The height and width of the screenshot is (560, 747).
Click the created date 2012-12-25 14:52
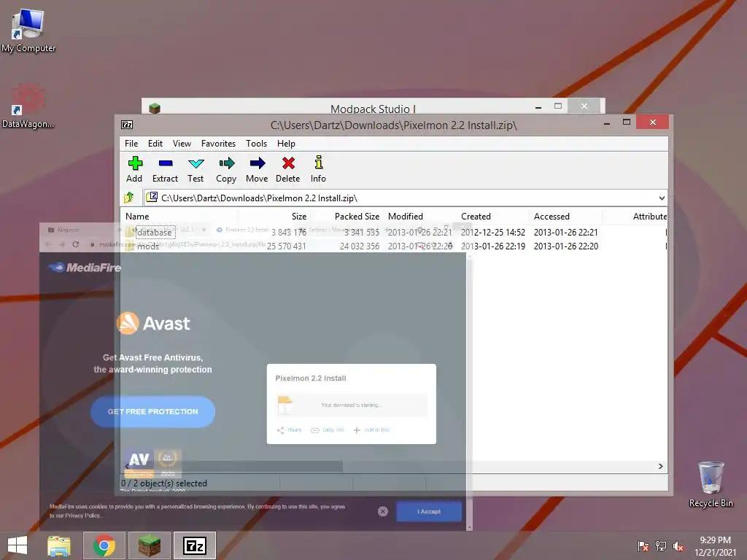(493, 233)
